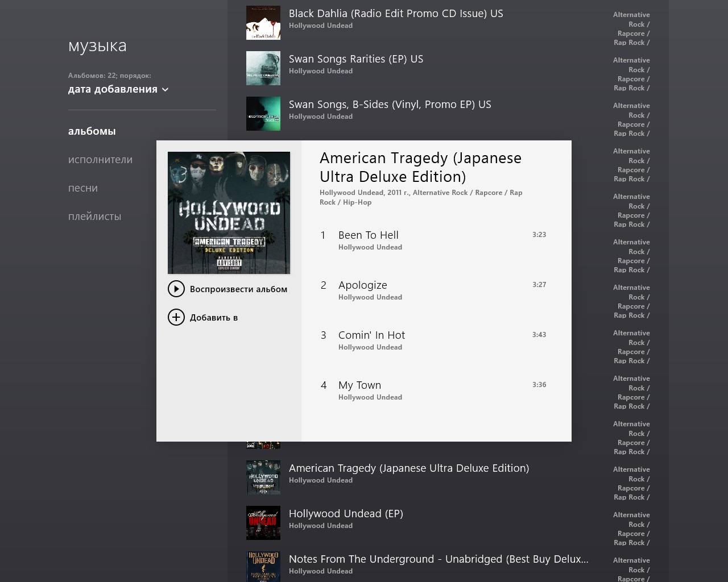Switch to песни view
Screen dimensions: 728x582
pos(83,188)
